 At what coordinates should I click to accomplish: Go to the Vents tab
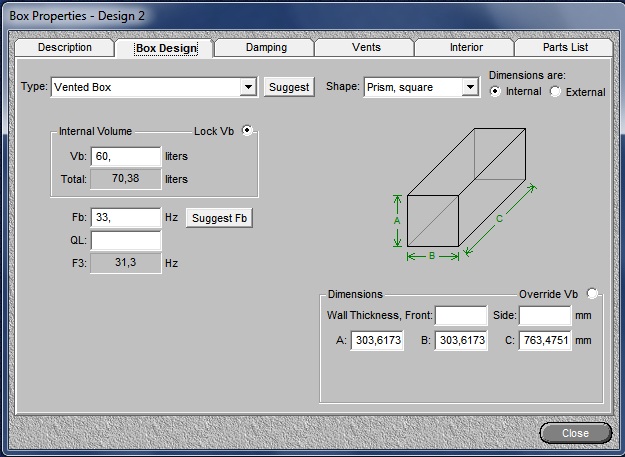366,48
